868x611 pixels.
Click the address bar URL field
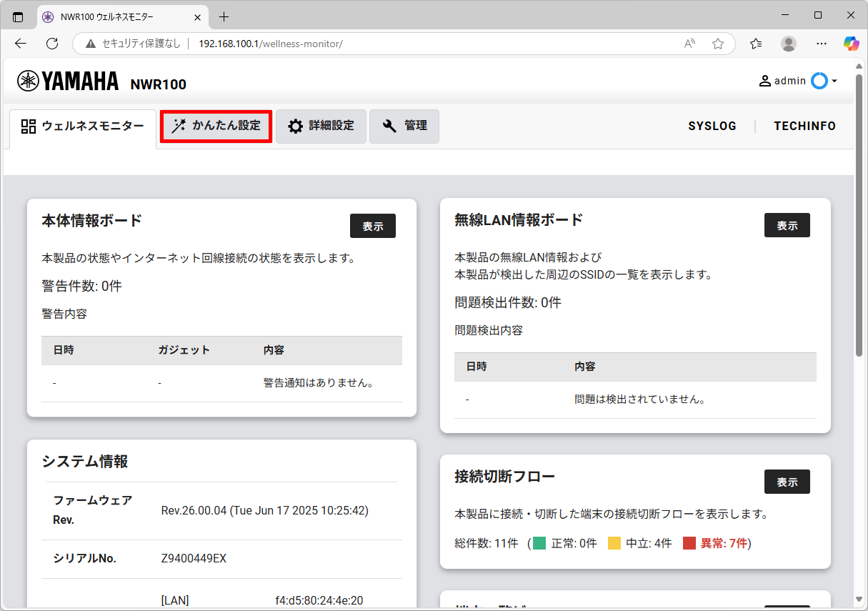[x=429, y=44]
